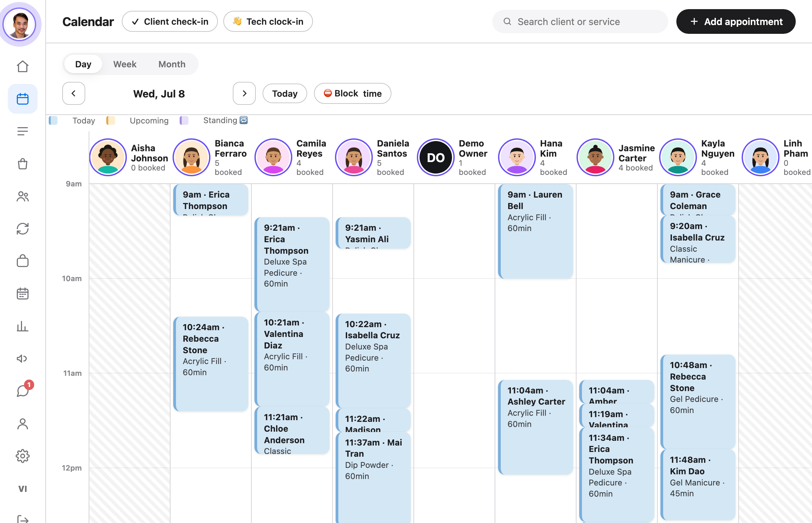Screen dimensions: 812x523
Task: Open 11:04am Amber appointment
Action: (617, 392)
